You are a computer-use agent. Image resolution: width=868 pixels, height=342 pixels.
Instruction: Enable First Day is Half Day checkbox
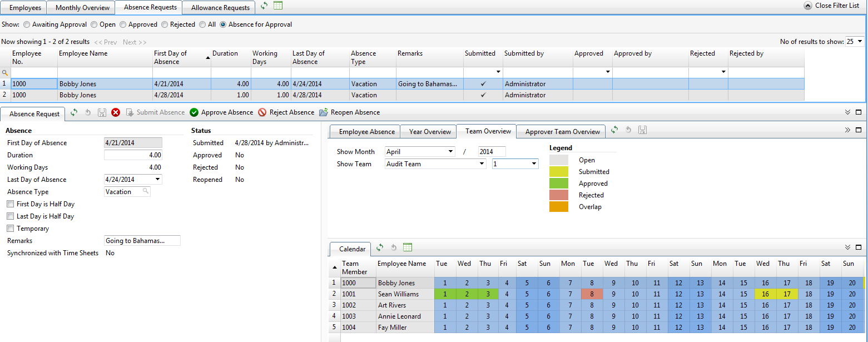[11, 204]
